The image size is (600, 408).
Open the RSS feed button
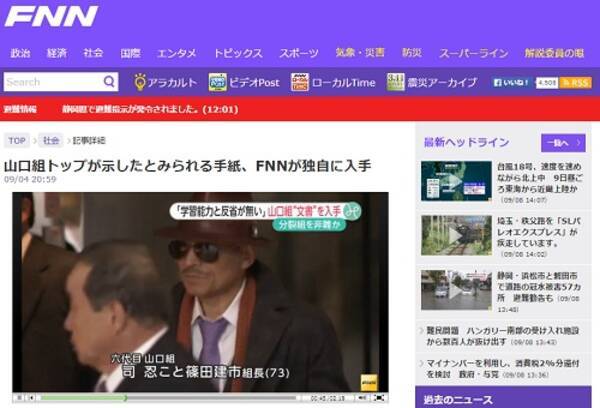pos(576,82)
